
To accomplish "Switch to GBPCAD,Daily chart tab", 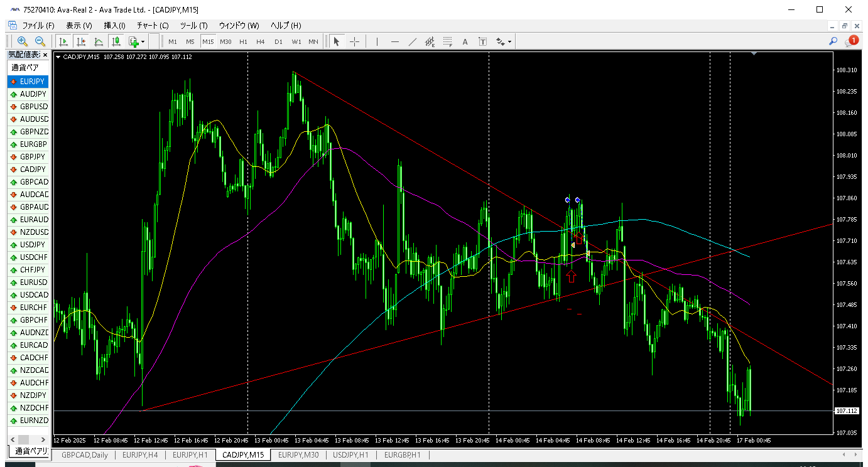I will coord(85,455).
